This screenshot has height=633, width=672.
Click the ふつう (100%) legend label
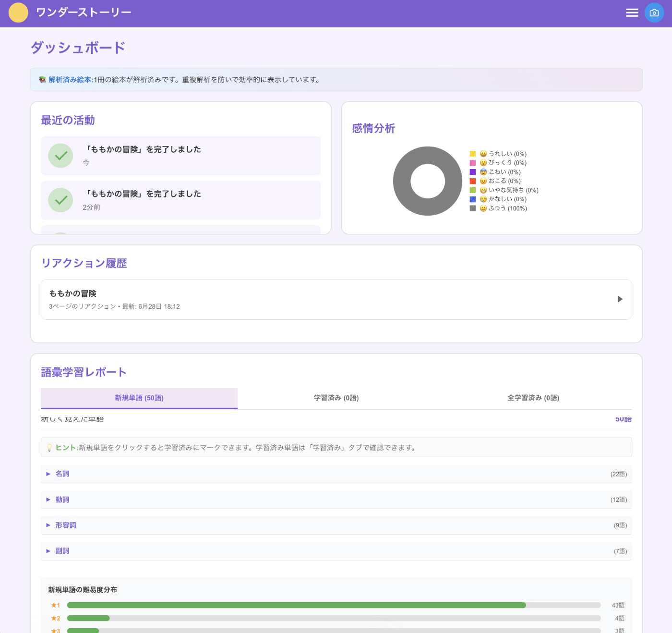tap(508, 208)
